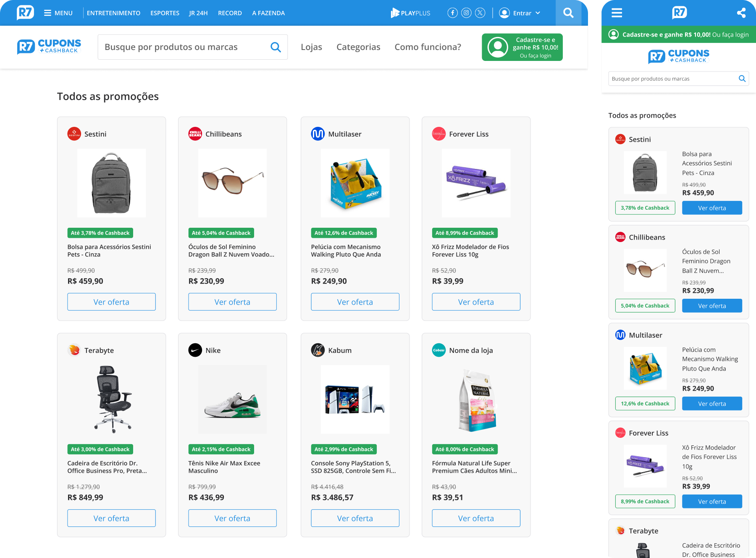
Task: Click the mobile R7 logo
Action: pos(679,13)
